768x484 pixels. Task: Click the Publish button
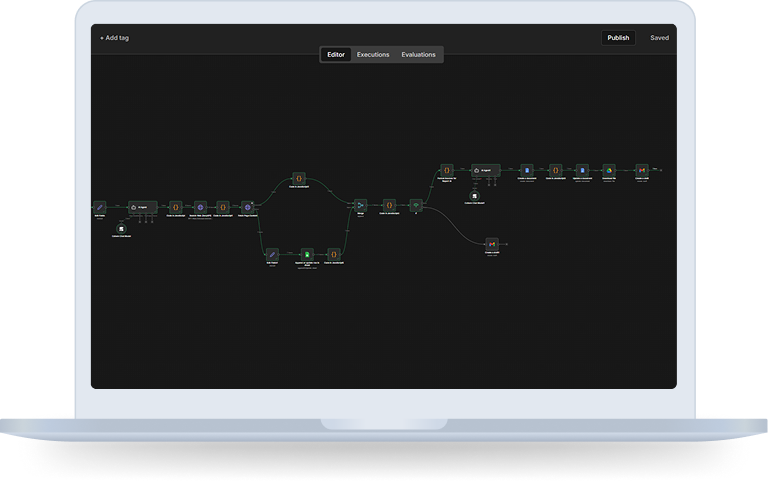(618, 38)
